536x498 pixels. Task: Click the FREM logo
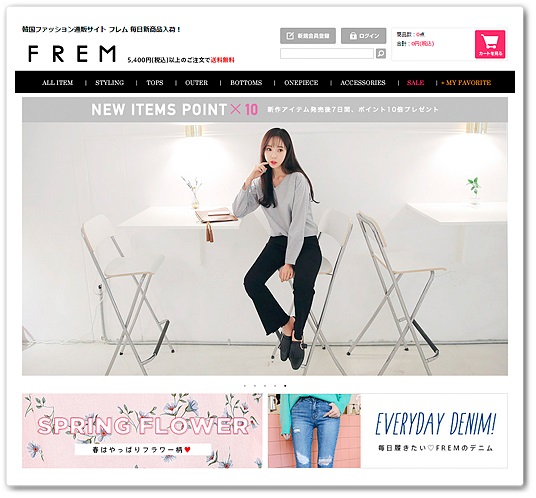tap(72, 54)
